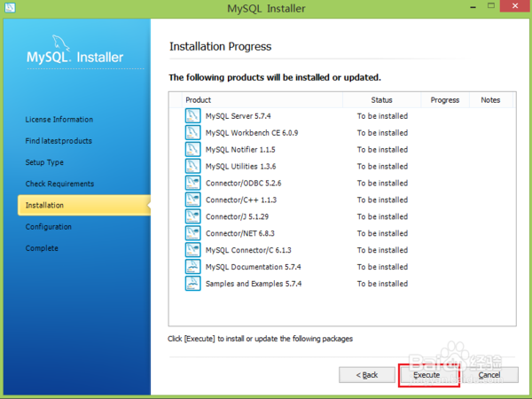Click the Progress column header

tap(445, 100)
